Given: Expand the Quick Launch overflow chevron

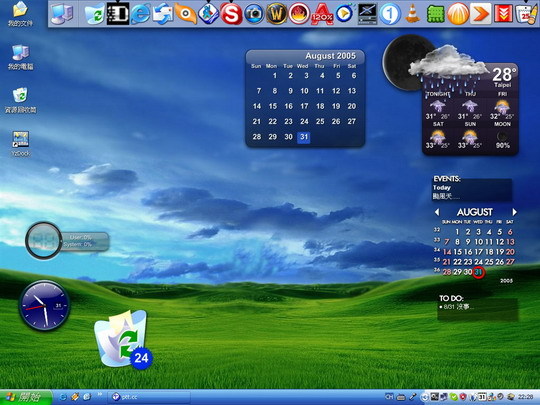Looking at the screenshot, I should pos(100,394).
